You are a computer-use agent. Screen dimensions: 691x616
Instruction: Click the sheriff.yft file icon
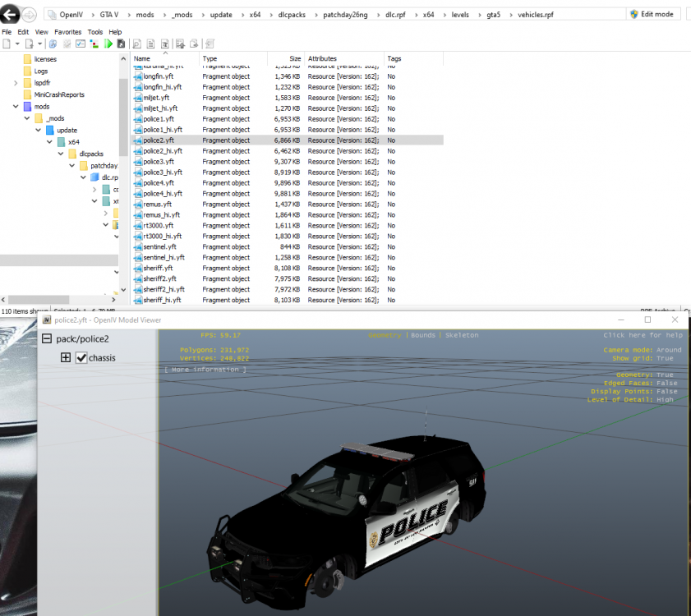click(x=137, y=269)
